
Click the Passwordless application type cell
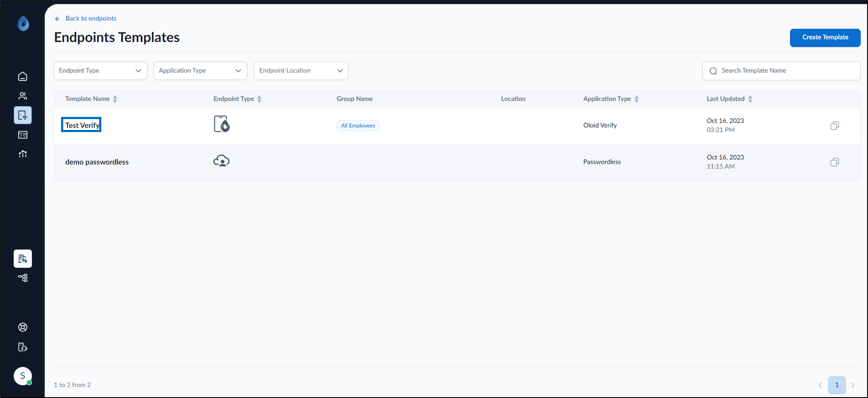tap(602, 162)
